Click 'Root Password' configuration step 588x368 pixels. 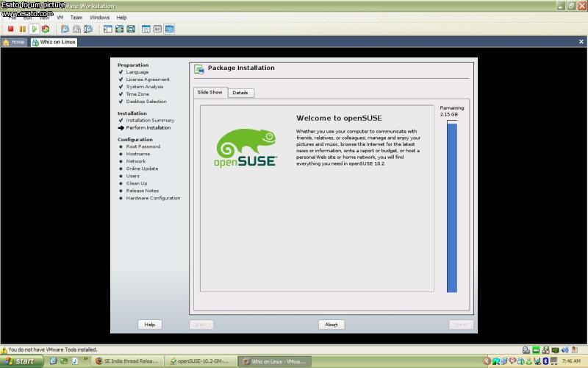click(x=143, y=146)
